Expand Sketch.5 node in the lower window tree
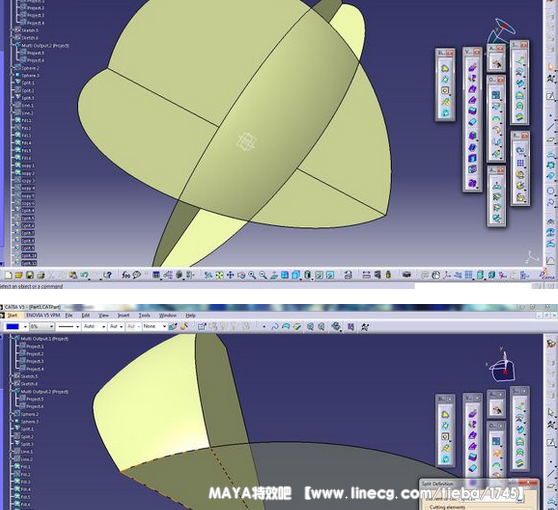This screenshot has width=558, height=510. 11,377
